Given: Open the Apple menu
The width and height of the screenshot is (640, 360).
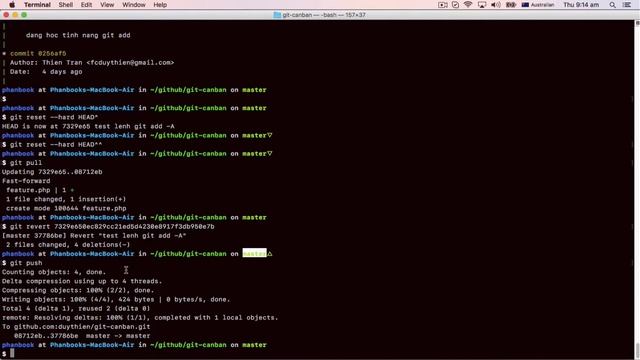Looking at the screenshot, I should pyautogui.click(x=12, y=5).
